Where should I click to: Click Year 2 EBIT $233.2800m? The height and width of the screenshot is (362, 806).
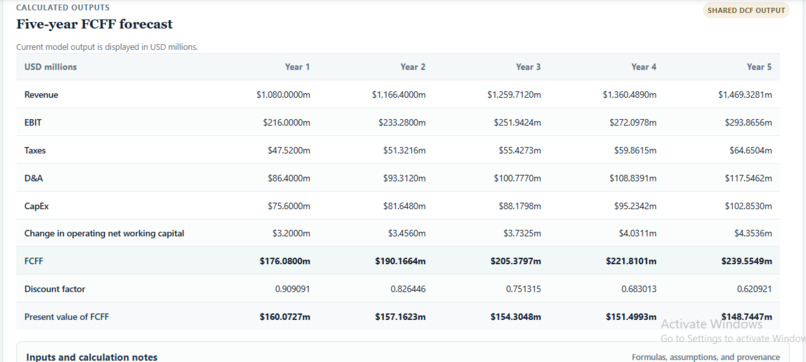click(402, 123)
